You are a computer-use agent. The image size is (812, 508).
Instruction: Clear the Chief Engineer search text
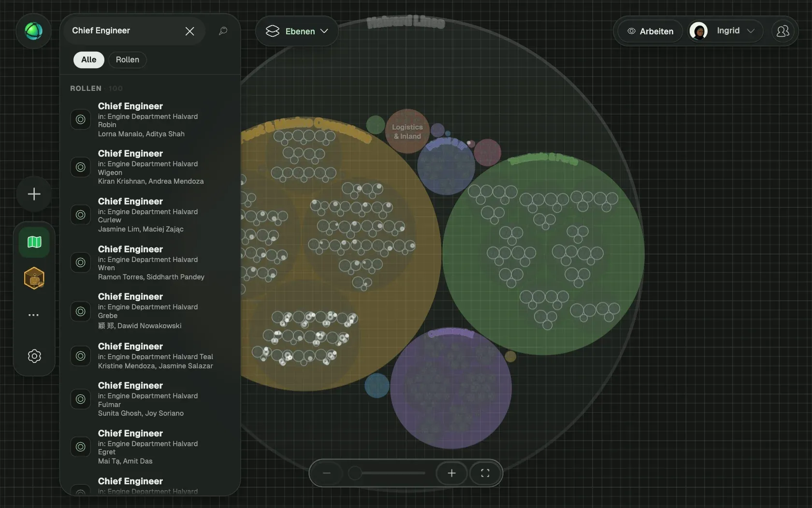click(x=189, y=31)
